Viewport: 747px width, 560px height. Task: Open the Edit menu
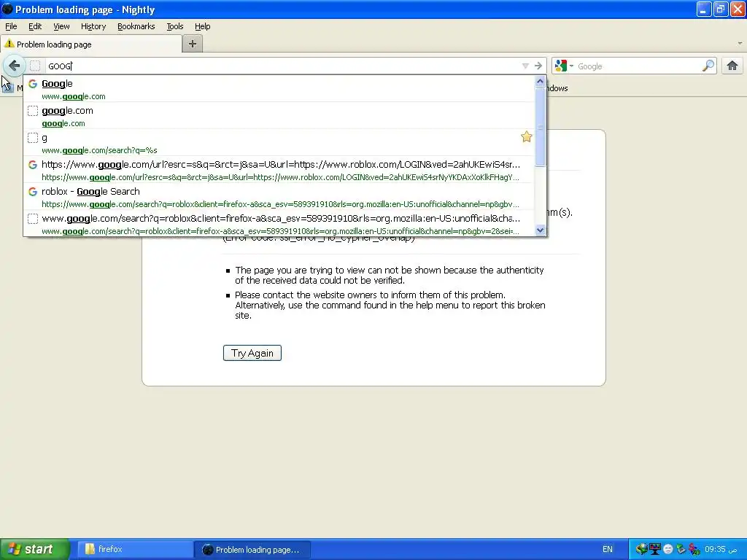[x=35, y=26]
